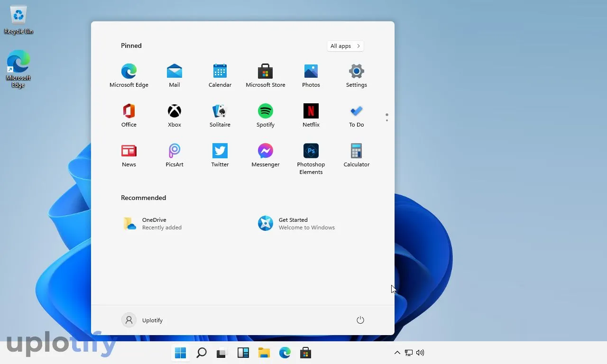This screenshot has width=607, height=364.
Task: Open the To Do app
Action: point(357,116)
